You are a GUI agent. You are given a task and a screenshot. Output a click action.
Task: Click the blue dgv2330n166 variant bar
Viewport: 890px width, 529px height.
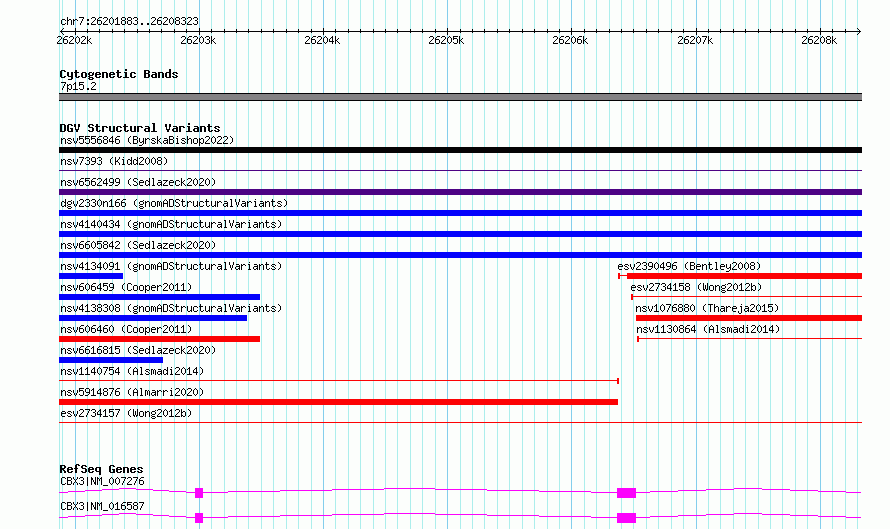tap(460, 213)
